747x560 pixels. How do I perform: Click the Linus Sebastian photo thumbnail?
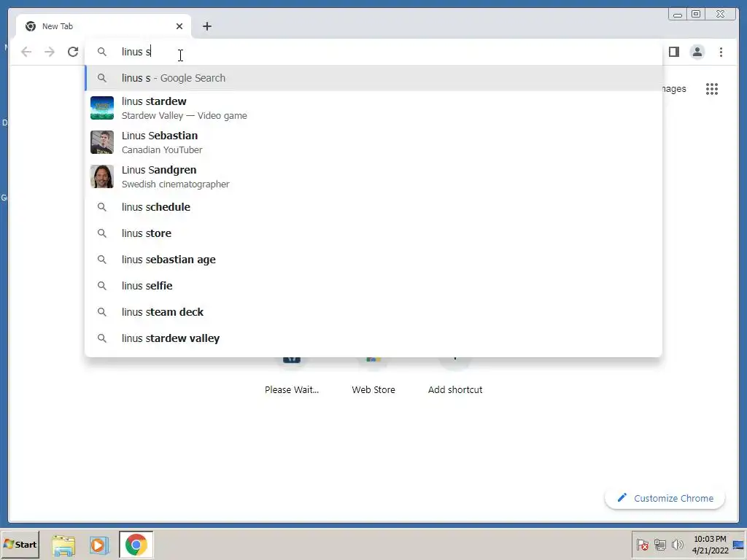click(x=102, y=142)
